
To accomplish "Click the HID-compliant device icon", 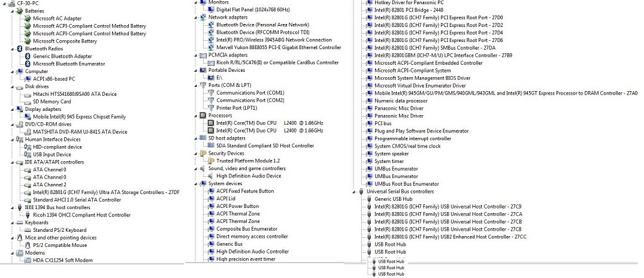I will coord(28,147).
